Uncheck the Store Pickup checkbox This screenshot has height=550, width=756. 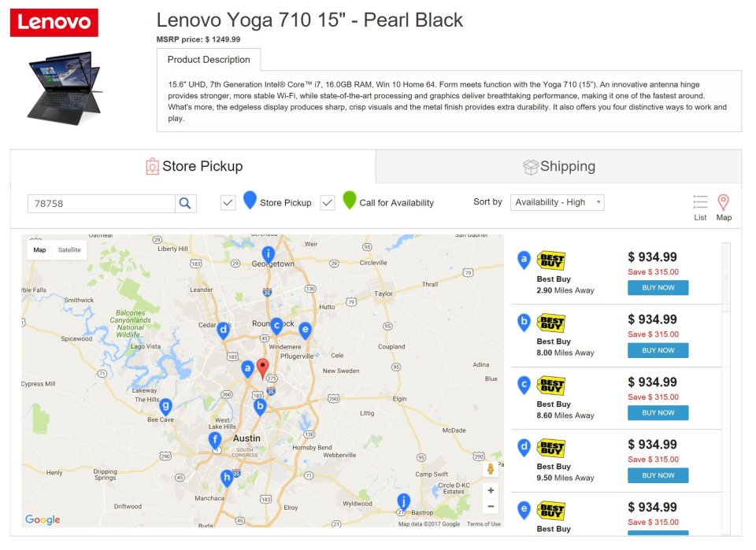228,202
